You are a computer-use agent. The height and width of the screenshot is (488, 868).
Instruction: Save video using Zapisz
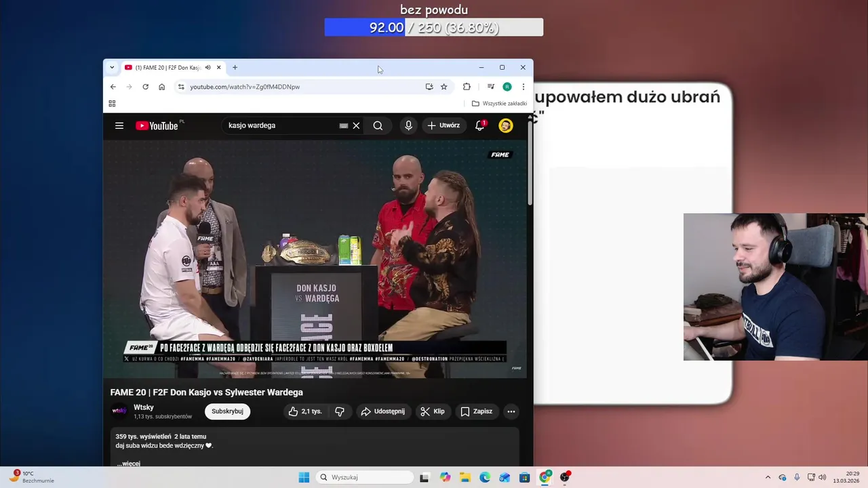pyautogui.click(x=477, y=411)
